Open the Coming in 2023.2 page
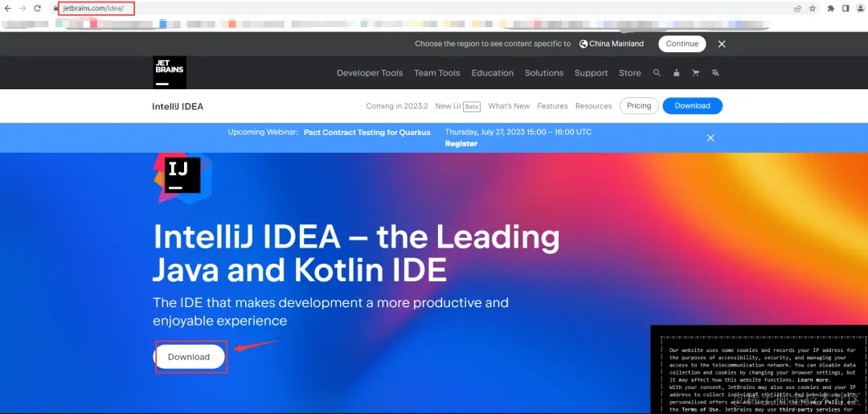Screen dimensions: 868x414 click(397, 106)
